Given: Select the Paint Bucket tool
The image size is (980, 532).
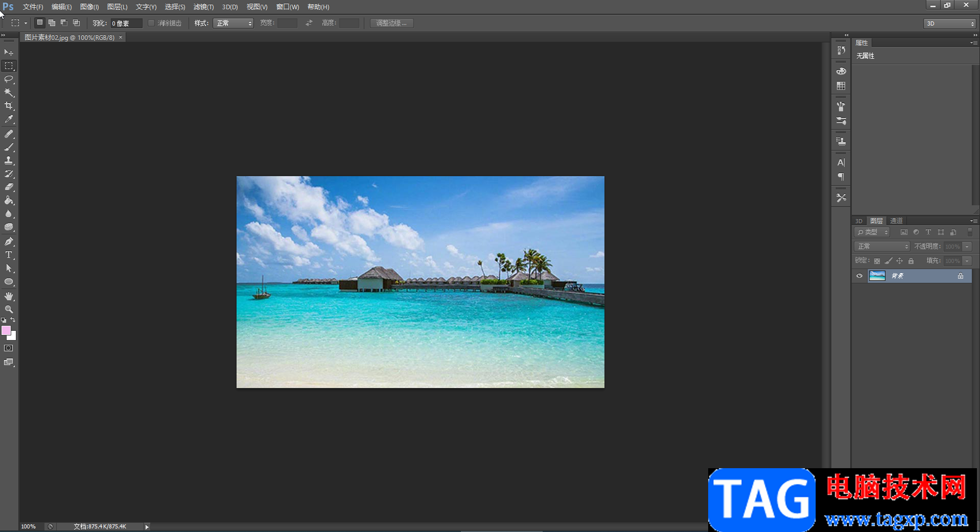Looking at the screenshot, I should coord(9,200).
